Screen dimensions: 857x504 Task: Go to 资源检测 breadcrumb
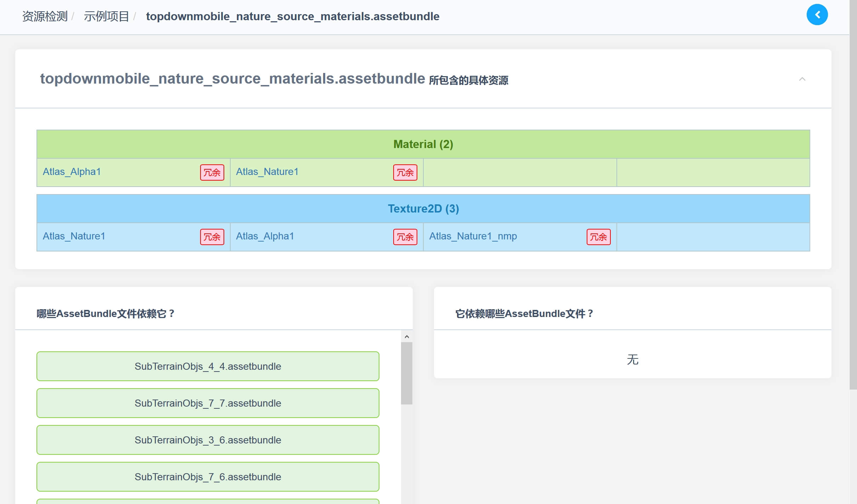pyautogui.click(x=45, y=16)
